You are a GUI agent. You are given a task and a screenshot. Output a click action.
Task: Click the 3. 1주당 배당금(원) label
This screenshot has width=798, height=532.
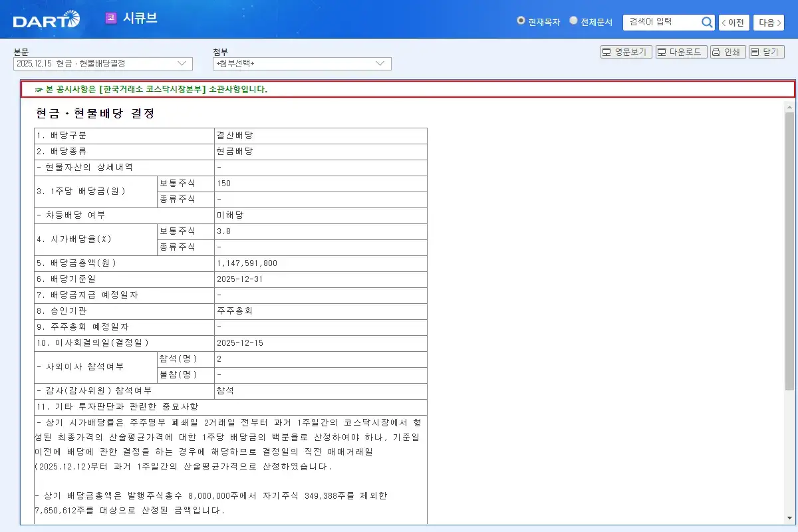80,192
